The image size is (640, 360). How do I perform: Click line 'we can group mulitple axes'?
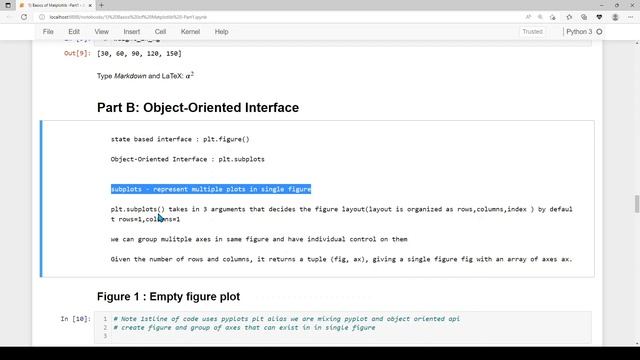[x=259, y=239]
